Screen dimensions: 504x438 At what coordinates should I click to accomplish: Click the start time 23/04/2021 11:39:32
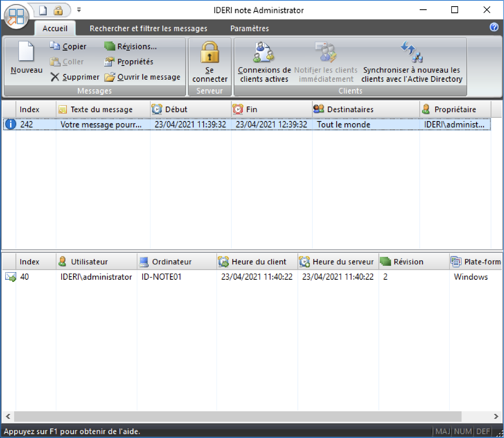coord(190,125)
